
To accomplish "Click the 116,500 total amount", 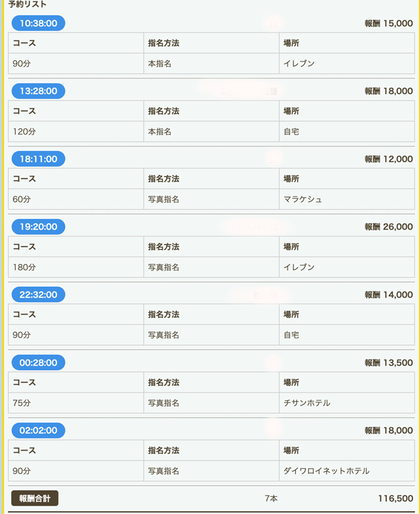I will click(x=395, y=499).
